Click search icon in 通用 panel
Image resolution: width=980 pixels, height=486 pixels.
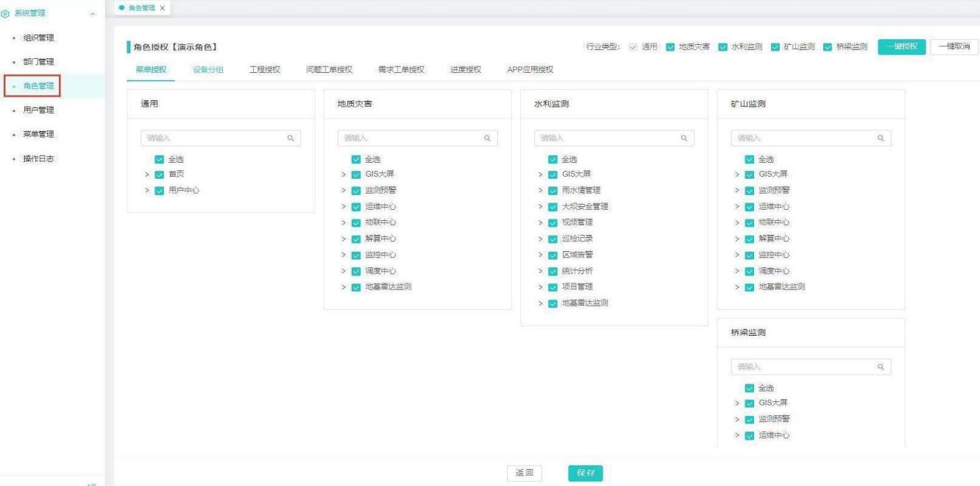(x=291, y=138)
